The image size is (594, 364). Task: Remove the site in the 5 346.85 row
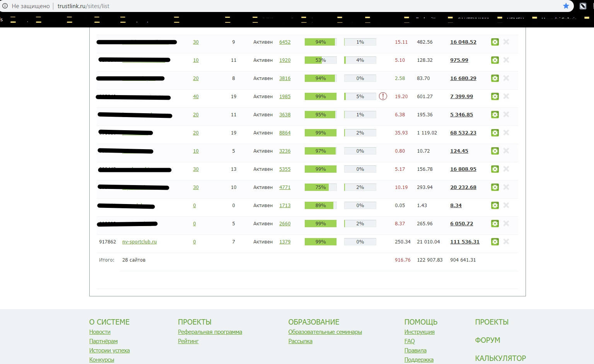[x=506, y=114]
